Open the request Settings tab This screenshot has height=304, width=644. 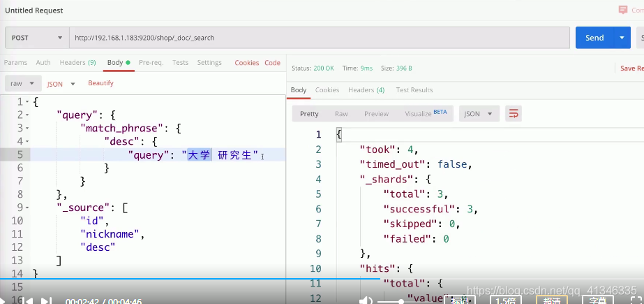coord(209,62)
